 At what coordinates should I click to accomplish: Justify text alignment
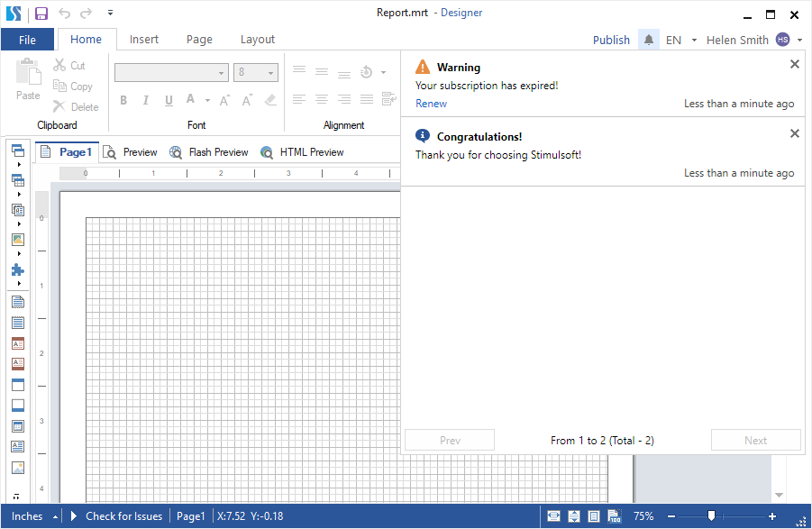(x=367, y=99)
